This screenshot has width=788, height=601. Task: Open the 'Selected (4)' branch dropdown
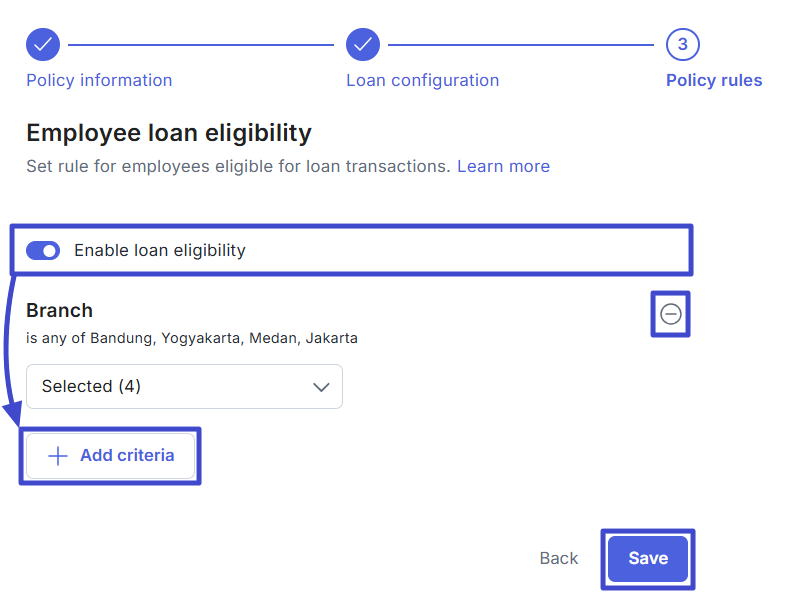click(184, 386)
